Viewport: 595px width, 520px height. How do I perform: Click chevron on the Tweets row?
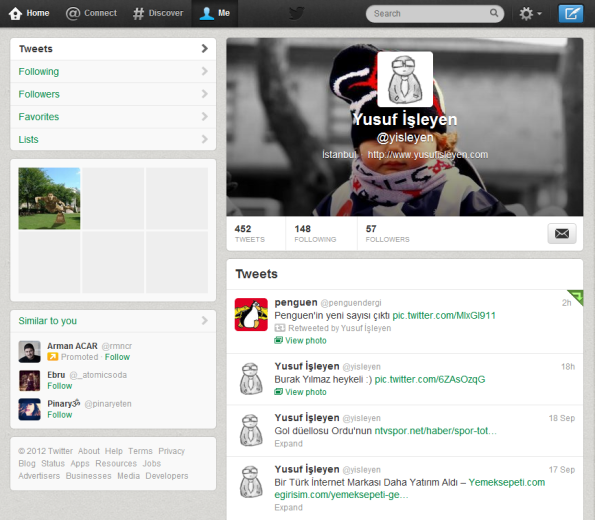205,49
